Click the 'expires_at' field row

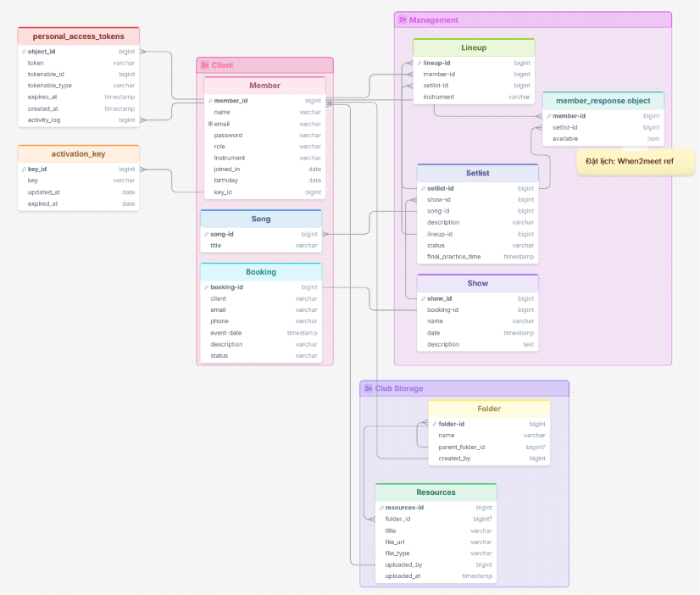[x=79, y=97]
